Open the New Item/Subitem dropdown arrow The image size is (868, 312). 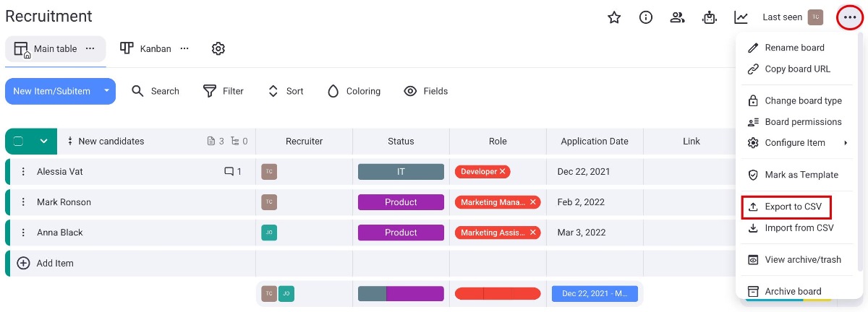pyautogui.click(x=106, y=91)
